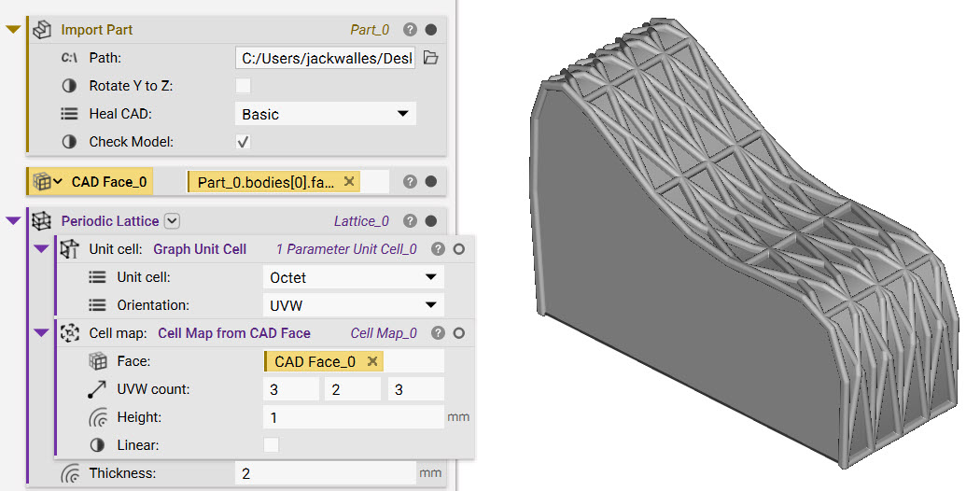The image size is (980, 491).
Task: Click the UVW count third field
Action: pos(415,389)
